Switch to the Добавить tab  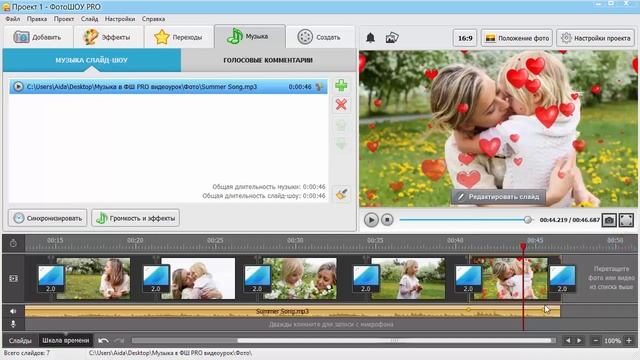[x=38, y=37]
